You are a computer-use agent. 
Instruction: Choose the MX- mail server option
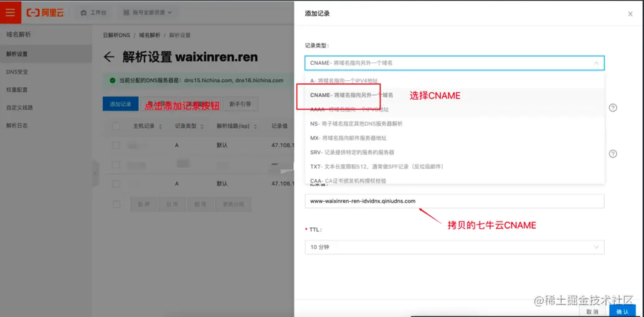point(454,138)
